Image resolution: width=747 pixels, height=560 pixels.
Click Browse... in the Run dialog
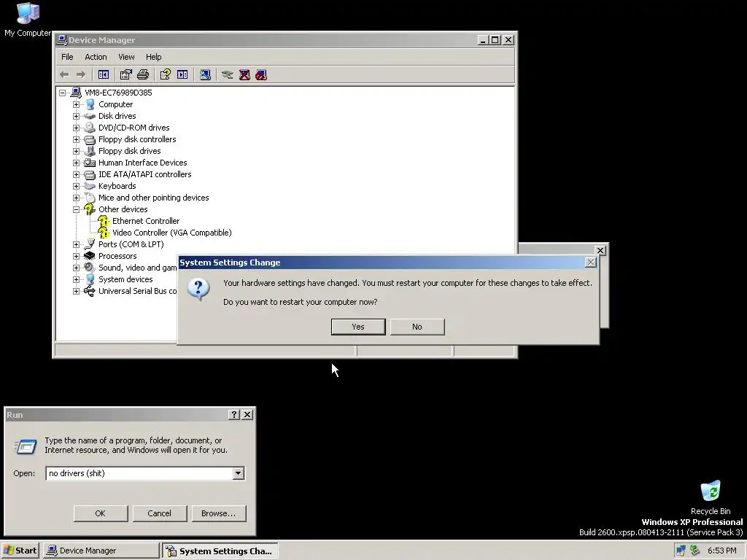tap(219, 513)
